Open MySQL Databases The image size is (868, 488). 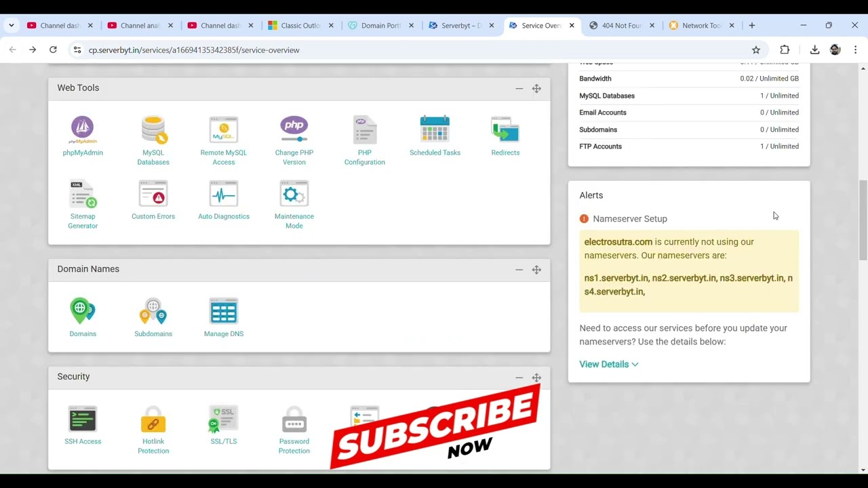(153, 141)
